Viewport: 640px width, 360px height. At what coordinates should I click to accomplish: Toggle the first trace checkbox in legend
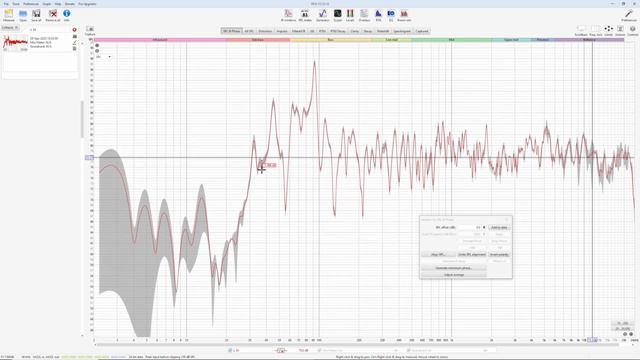(x=230, y=350)
